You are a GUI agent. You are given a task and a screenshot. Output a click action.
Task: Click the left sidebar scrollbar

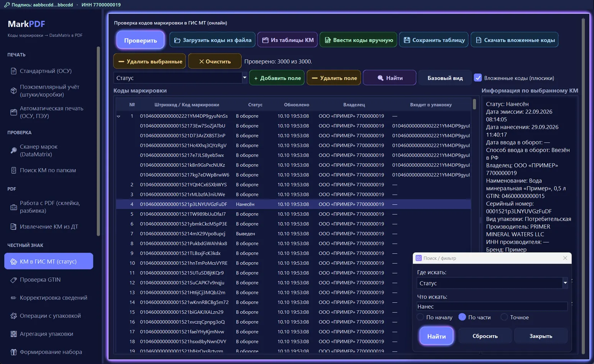pyautogui.click(x=98, y=141)
